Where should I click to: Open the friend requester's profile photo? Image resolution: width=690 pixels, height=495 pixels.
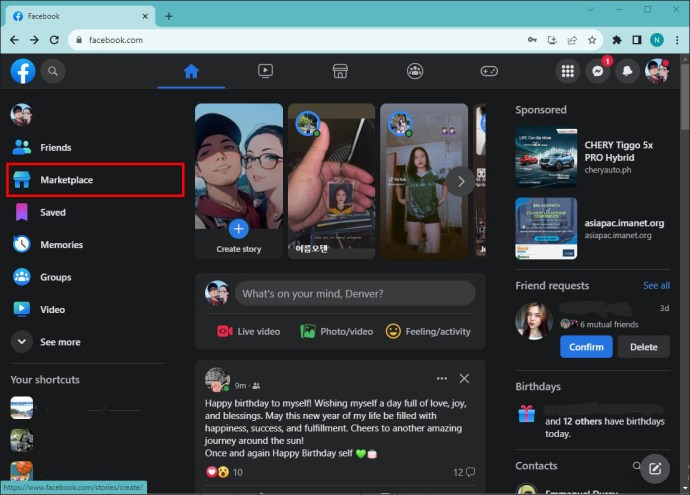pyautogui.click(x=534, y=321)
